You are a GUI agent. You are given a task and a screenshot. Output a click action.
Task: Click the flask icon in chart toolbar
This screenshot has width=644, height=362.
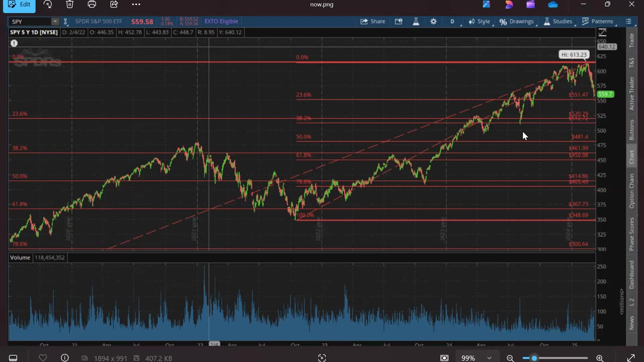pos(416,22)
